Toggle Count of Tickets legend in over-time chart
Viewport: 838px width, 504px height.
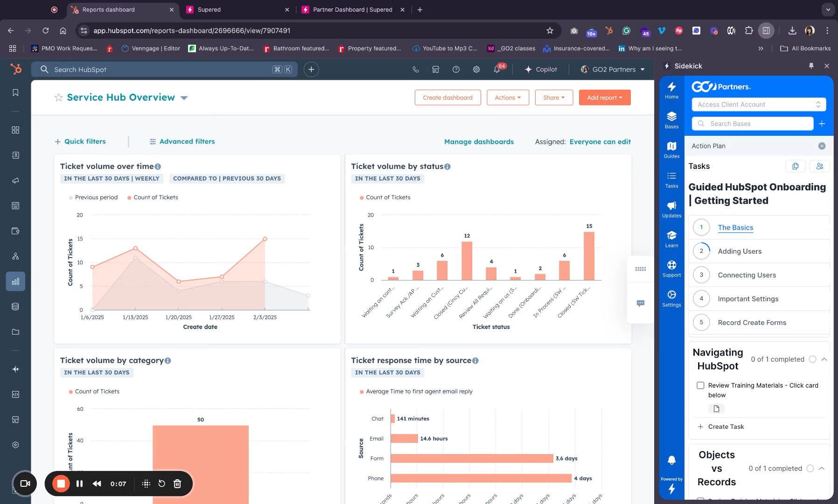pos(153,197)
